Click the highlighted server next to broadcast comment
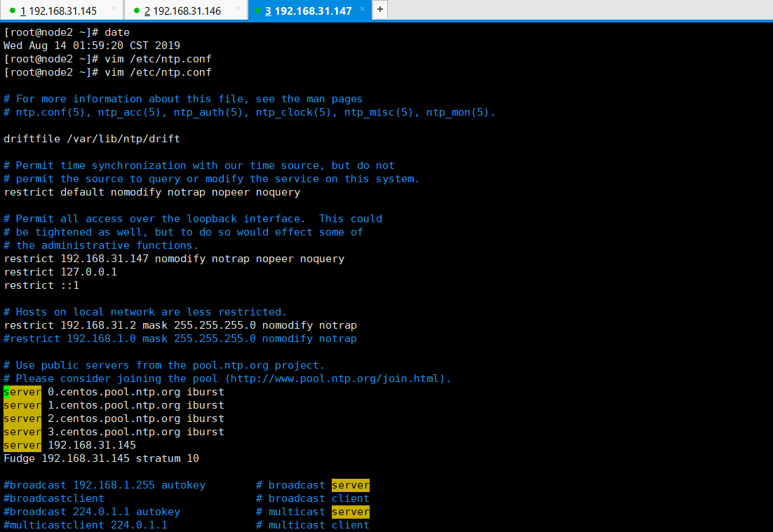Screen dimensions: 773x532 coord(350,484)
